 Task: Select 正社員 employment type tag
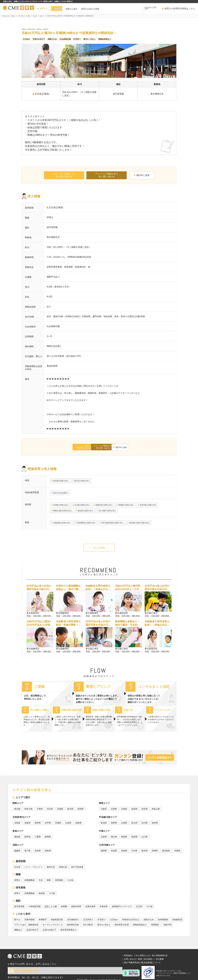click(x=17, y=867)
